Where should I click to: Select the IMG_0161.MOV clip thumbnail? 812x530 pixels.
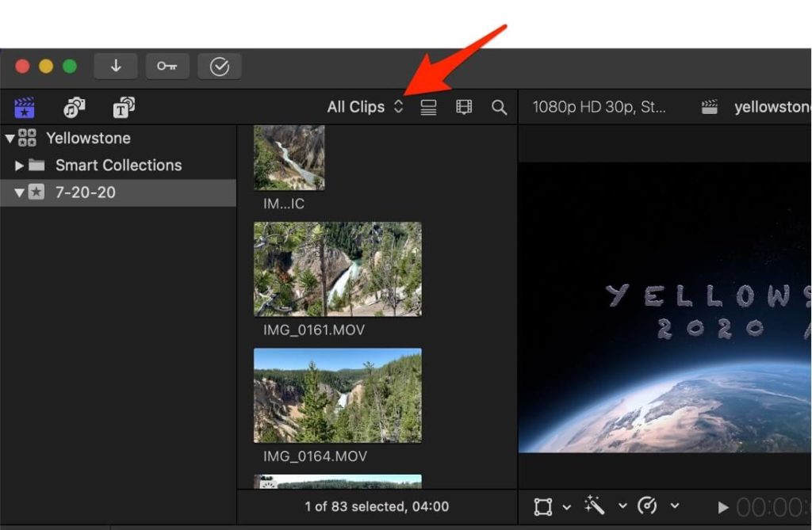338,269
